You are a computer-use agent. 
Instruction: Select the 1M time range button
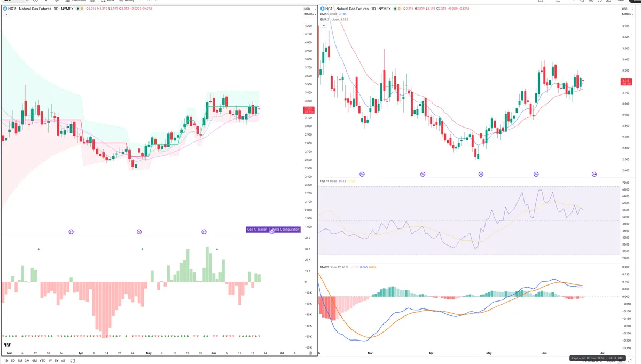pyautogui.click(x=20, y=361)
